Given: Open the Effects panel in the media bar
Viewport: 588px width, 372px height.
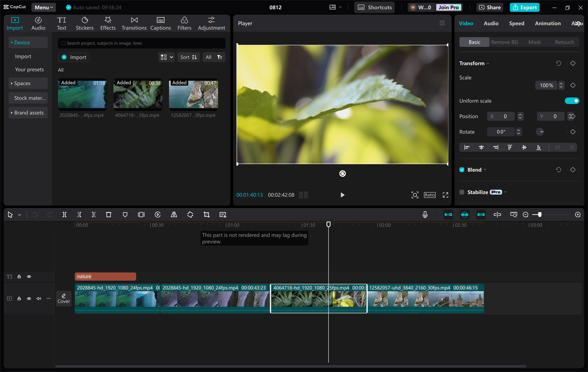Looking at the screenshot, I should click(x=107, y=23).
